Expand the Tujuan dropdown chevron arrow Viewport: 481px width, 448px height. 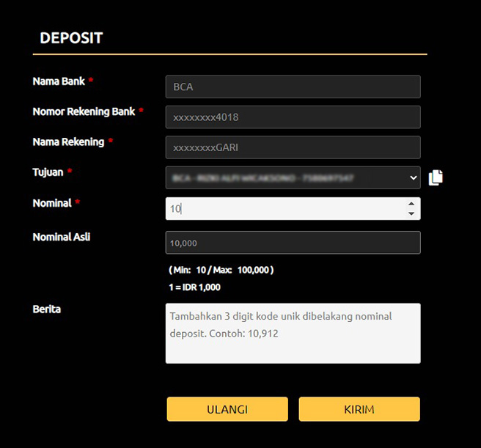click(x=411, y=177)
